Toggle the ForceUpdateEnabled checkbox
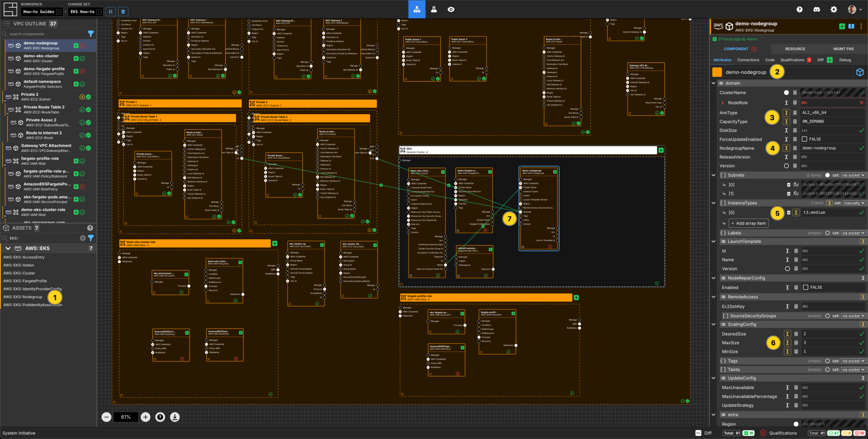This screenshot has width=868, height=439. 804,139
